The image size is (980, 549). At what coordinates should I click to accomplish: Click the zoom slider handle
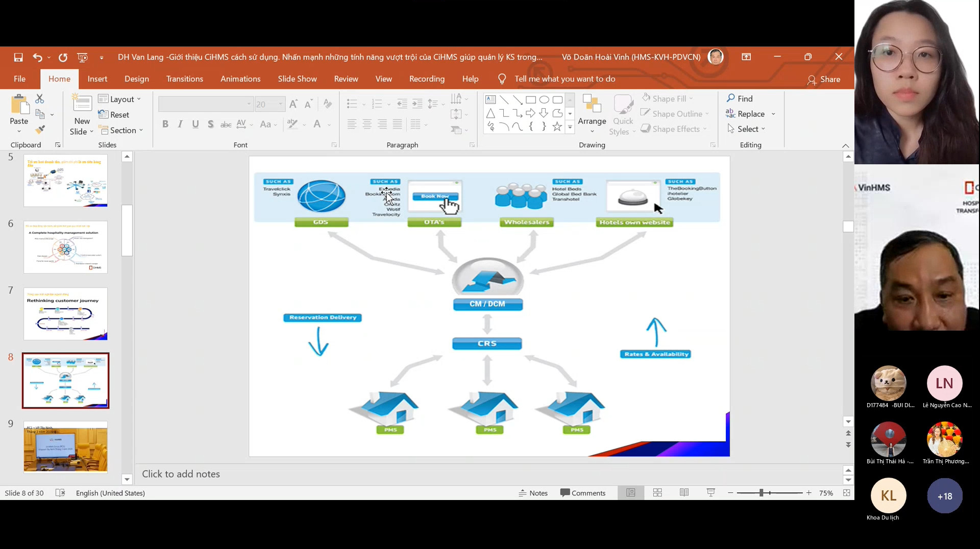click(761, 493)
